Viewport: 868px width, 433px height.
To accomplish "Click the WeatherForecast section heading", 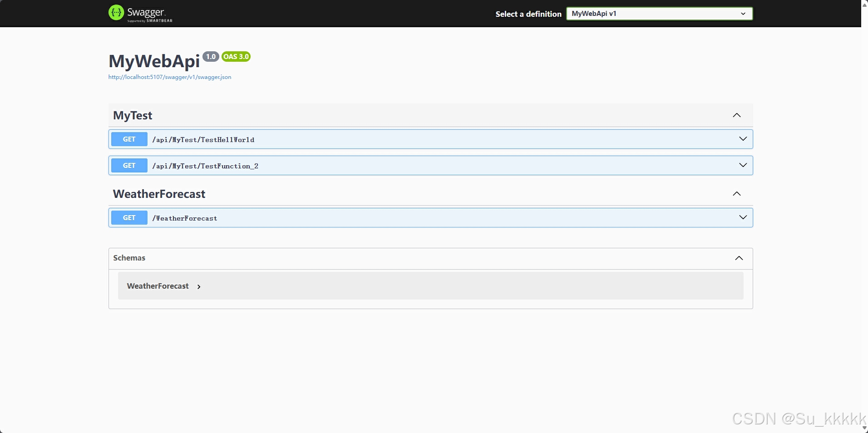I will (x=159, y=194).
